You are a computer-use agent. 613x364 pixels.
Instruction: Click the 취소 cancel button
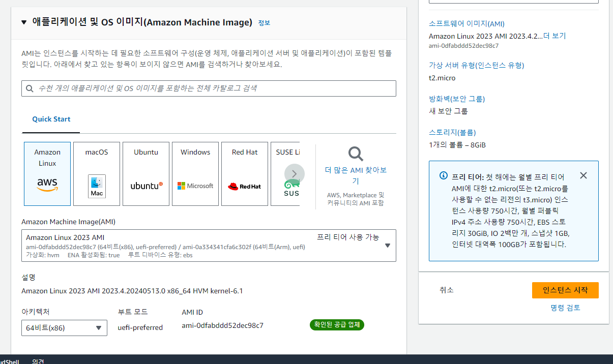click(x=447, y=290)
